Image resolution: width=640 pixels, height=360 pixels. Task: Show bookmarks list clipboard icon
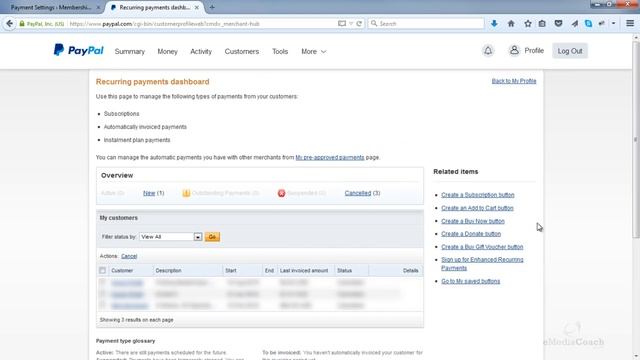pos(542,24)
